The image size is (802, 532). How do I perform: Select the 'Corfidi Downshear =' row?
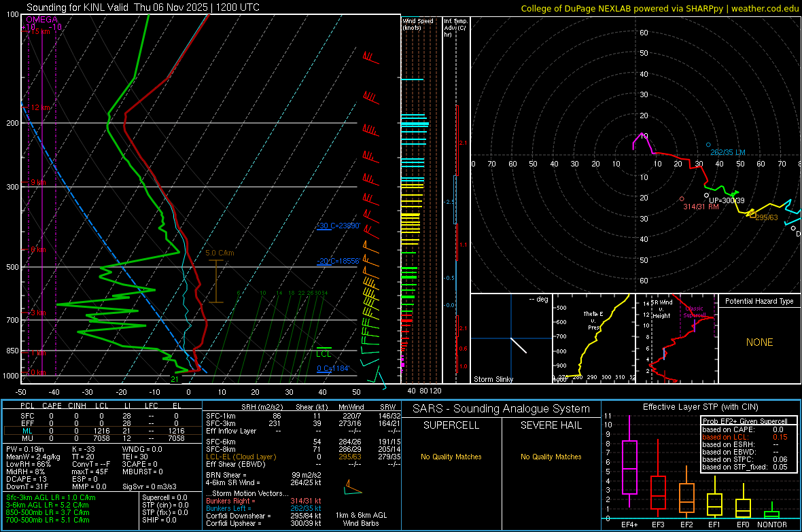264,516
